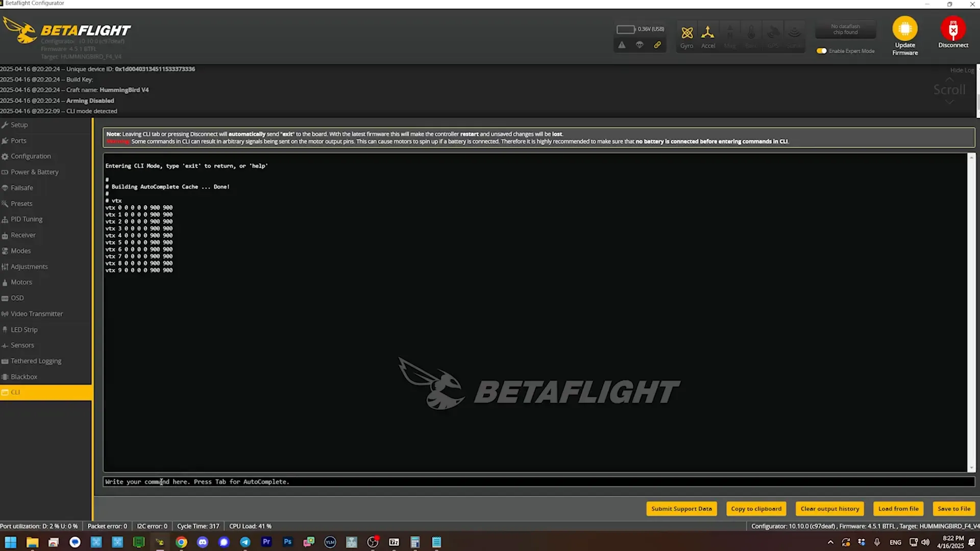Open the Windows Start menu
The width and height of the screenshot is (980, 551).
[x=11, y=542]
